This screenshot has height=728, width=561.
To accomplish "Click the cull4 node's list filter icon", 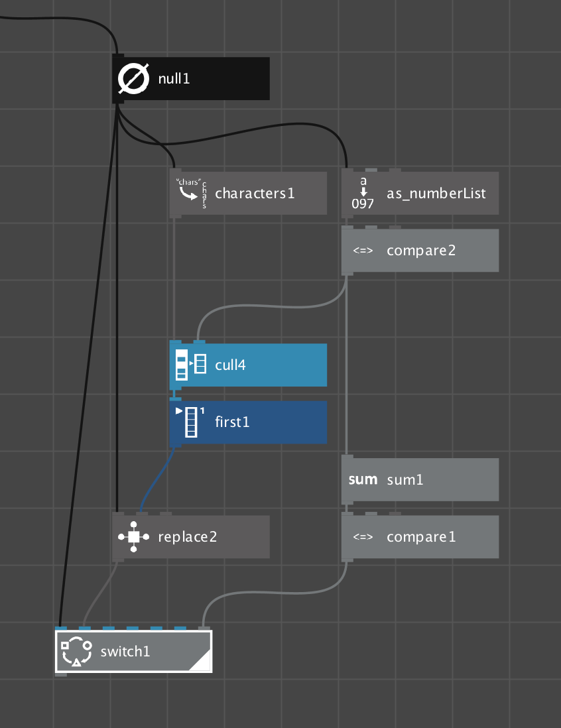I will (191, 365).
